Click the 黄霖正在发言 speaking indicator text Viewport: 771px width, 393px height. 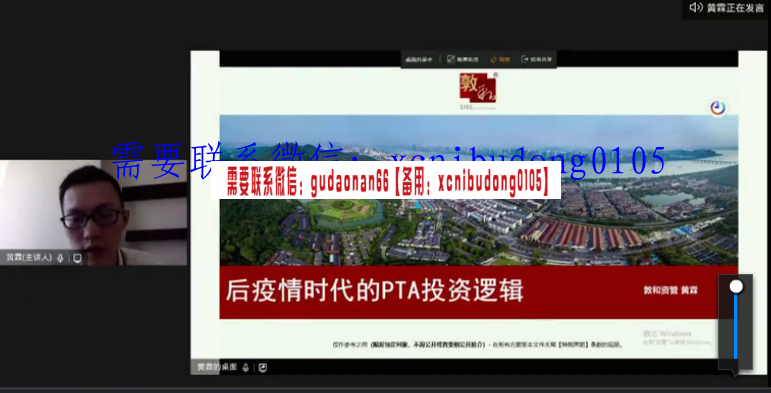[x=735, y=8]
